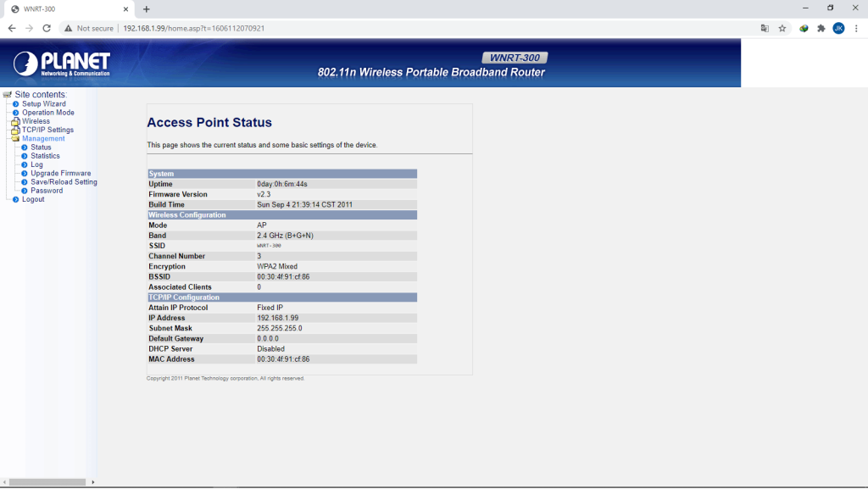This screenshot has height=489, width=868.
Task: Open the Extensions puzzle icon
Action: coord(821,28)
